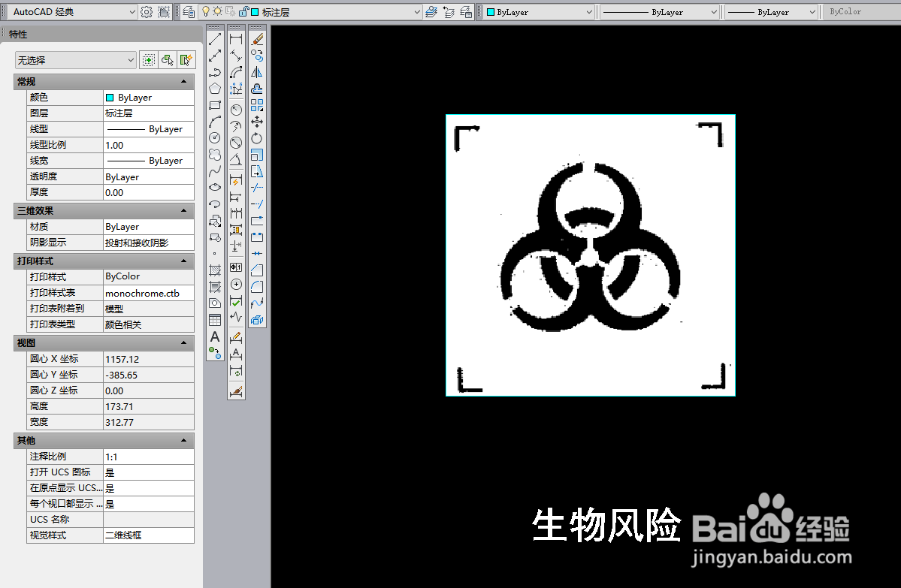Toggle the layer lock padlock
901x588 pixels.
coord(243,11)
